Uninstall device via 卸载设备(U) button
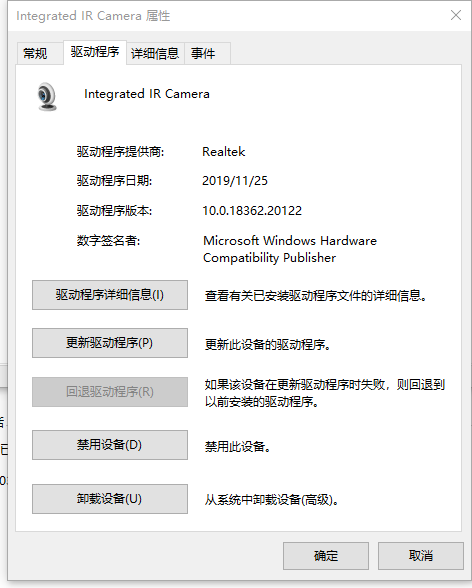 pyautogui.click(x=110, y=499)
